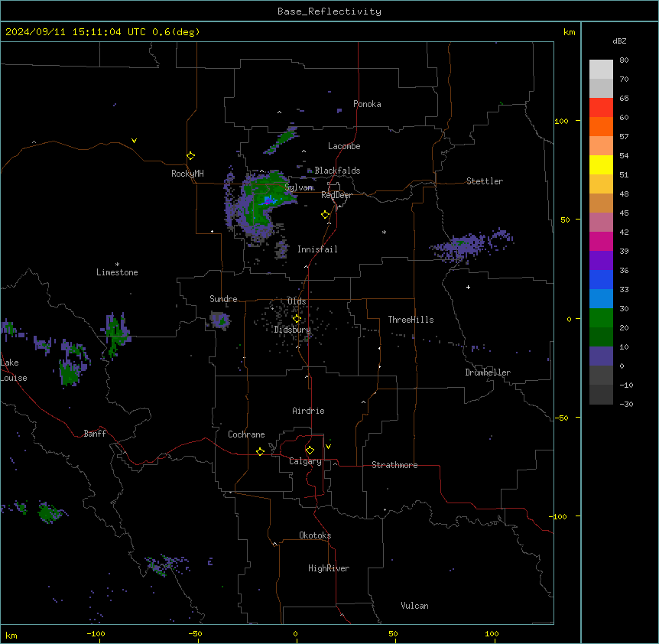Screen dimensions: 659x644
Task: Click the Cochrane label
Action: pyautogui.click(x=246, y=434)
